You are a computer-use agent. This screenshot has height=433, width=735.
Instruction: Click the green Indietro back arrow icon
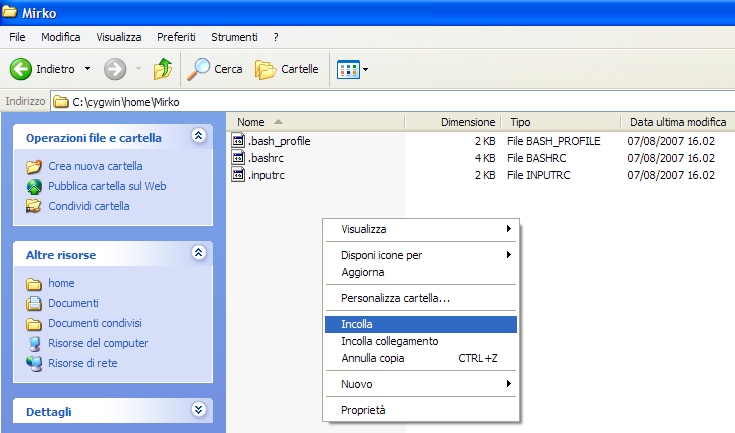(x=21, y=69)
